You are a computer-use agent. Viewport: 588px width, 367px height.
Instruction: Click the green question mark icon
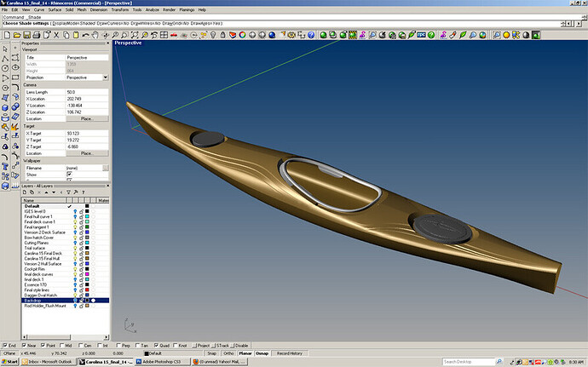tap(431, 35)
